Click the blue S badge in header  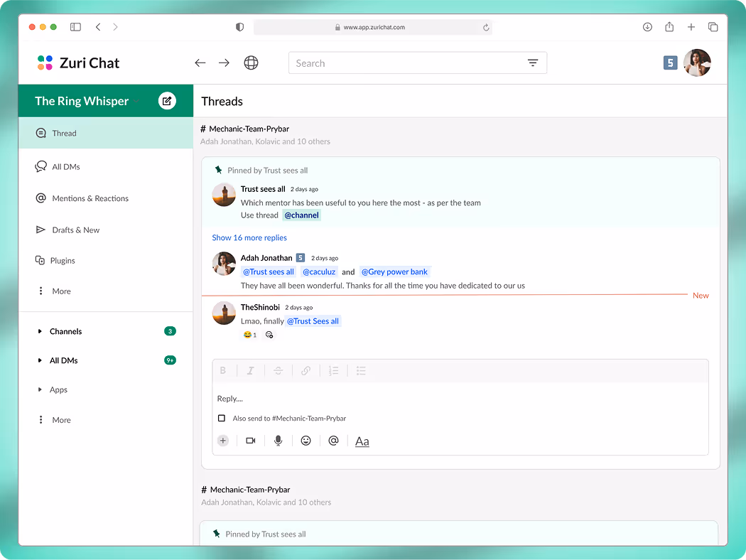coord(670,63)
